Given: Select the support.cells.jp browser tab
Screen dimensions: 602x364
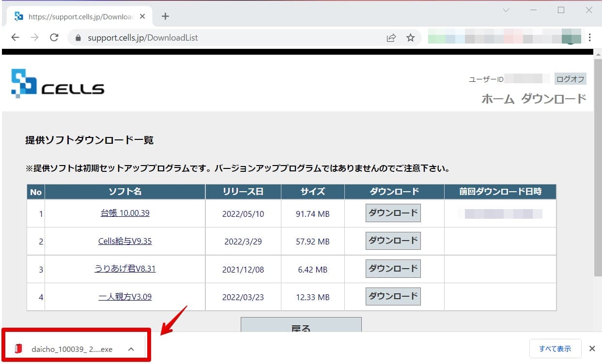Looking at the screenshot, I should pyautogui.click(x=80, y=16).
